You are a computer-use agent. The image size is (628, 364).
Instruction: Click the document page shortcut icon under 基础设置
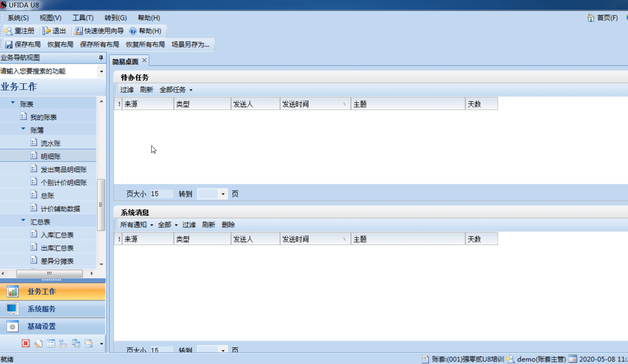click(x=38, y=343)
